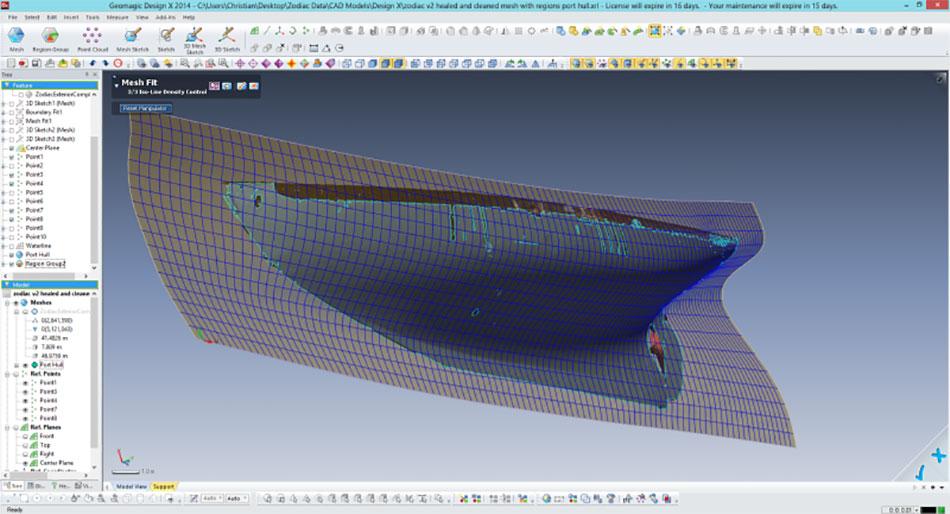Image resolution: width=950 pixels, height=514 pixels.
Task: Cancel Mesh Fit with the red X icon
Action: pos(254,86)
